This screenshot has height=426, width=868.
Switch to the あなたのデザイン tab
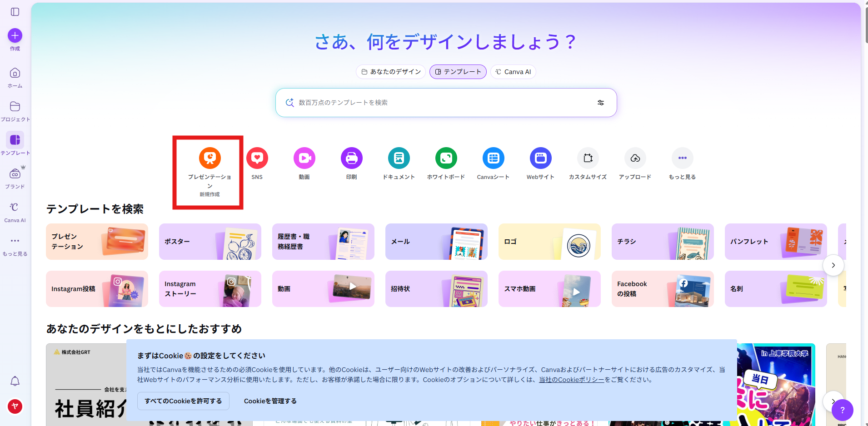point(390,71)
